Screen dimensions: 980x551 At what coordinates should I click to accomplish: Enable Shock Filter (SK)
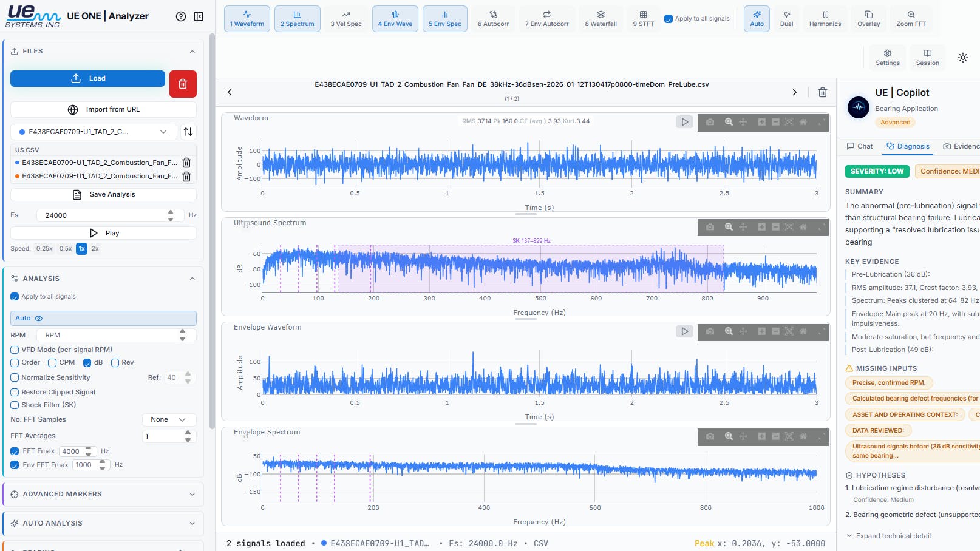point(15,405)
